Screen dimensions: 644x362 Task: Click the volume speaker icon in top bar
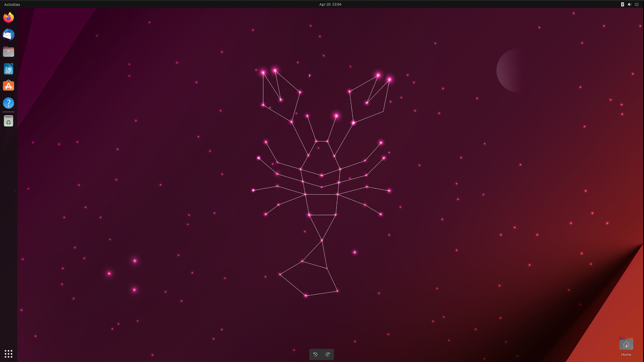click(629, 4)
